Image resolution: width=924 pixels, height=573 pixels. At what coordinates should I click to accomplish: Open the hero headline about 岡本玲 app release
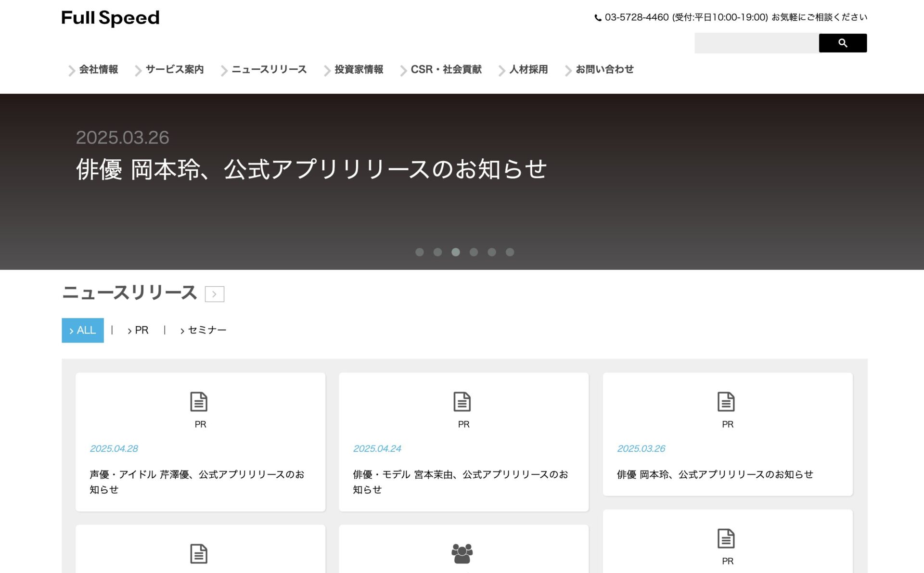click(311, 169)
